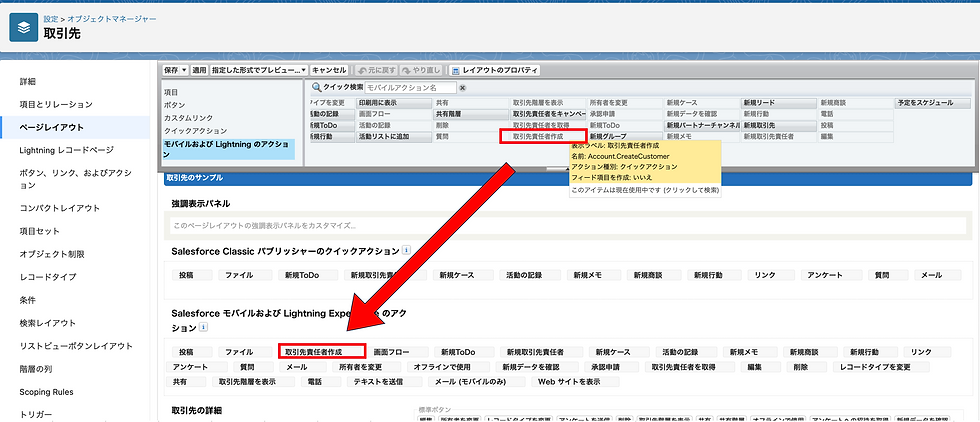
Task: Open Scoping Rules in the sidebar
Action: click(x=46, y=392)
